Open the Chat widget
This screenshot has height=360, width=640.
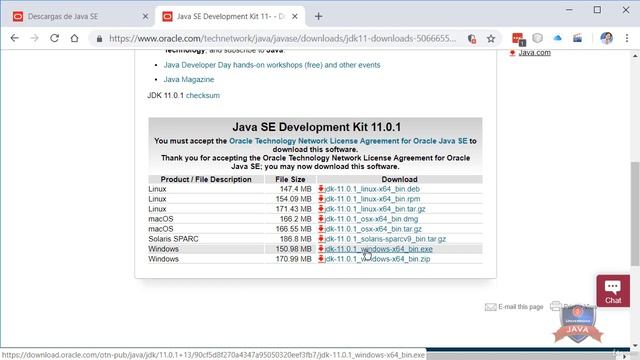click(613, 291)
